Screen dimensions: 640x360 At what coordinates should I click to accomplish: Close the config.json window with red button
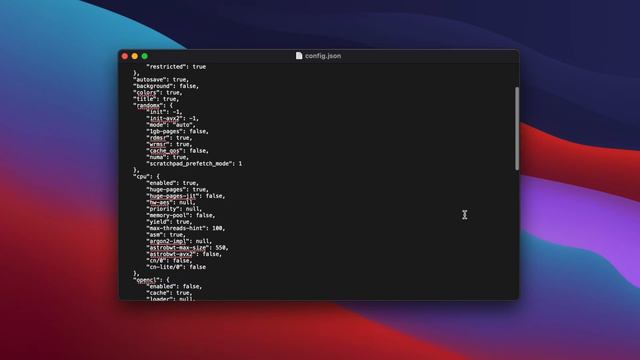pos(125,56)
